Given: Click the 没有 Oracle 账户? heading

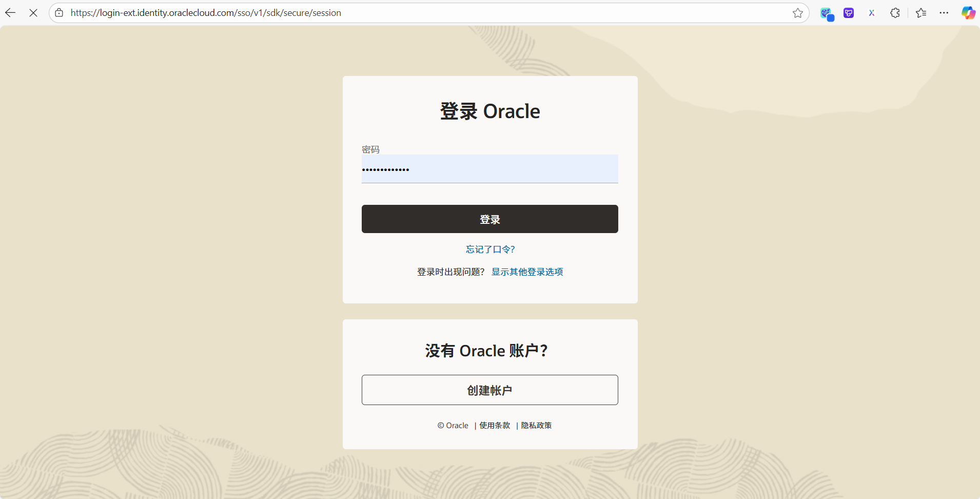Looking at the screenshot, I should pos(486,351).
